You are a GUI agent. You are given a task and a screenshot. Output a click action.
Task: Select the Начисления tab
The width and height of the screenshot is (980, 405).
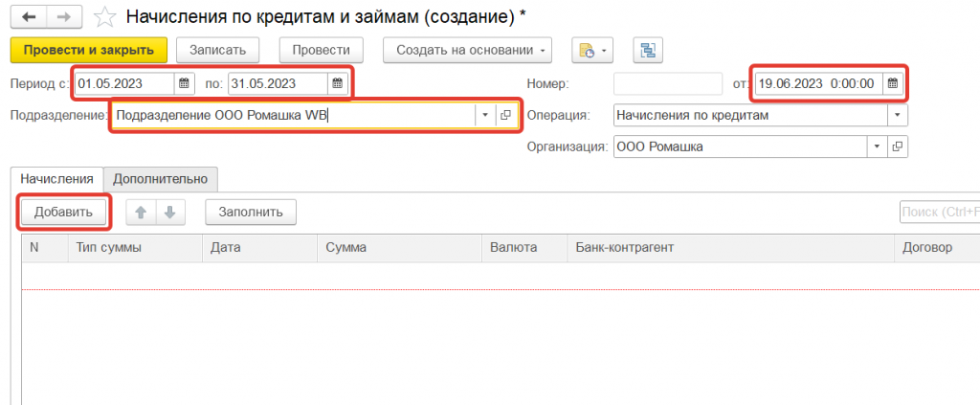[56, 178]
